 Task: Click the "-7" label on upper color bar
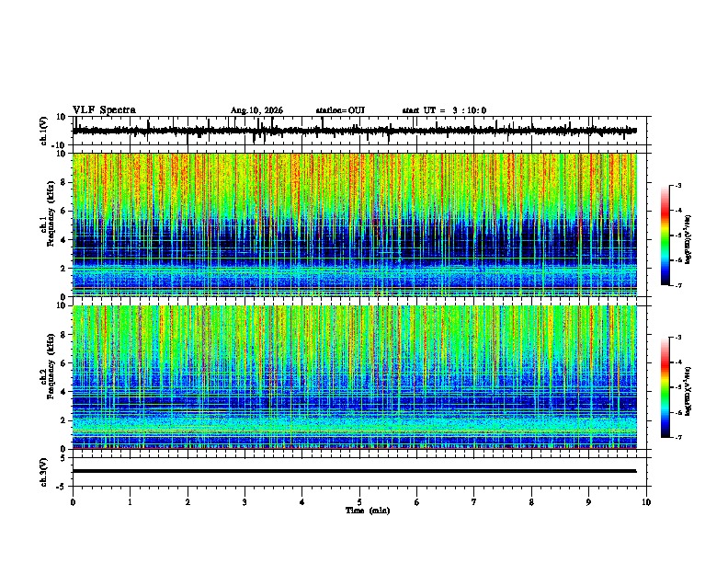pos(678,286)
